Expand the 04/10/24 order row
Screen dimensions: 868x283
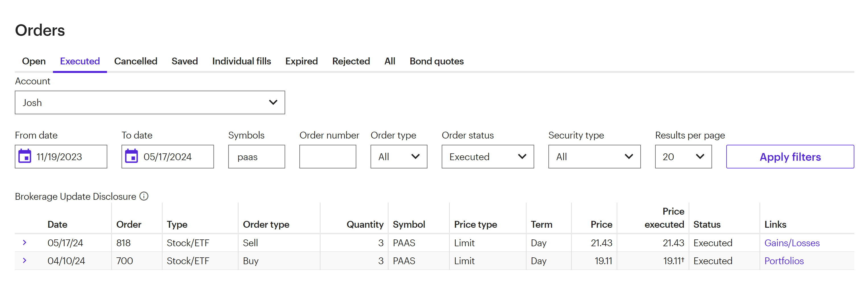point(24,260)
